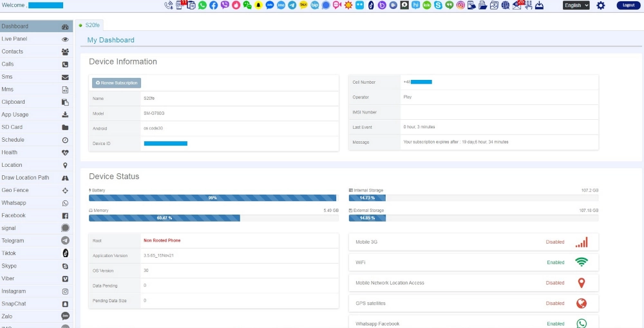Open Tinder flame icon in toolbar
The height and width of the screenshot is (328, 644).
click(x=236, y=5)
